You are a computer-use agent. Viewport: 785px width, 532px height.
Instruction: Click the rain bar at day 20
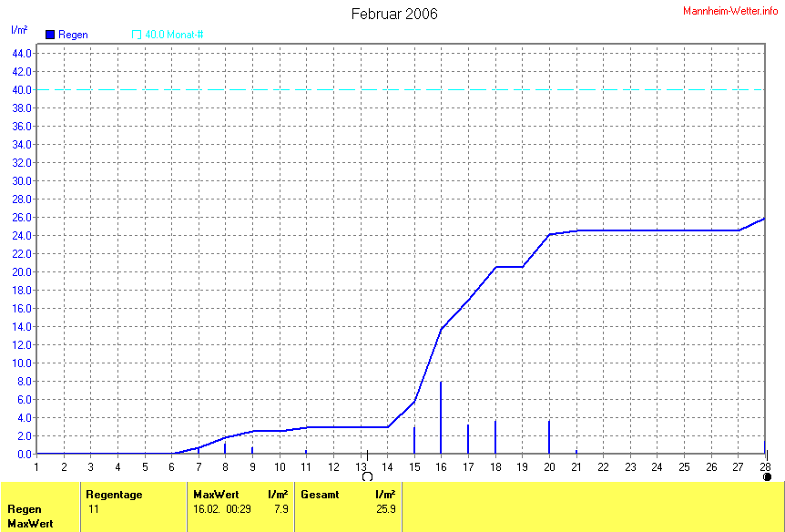(x=549, y=437)
